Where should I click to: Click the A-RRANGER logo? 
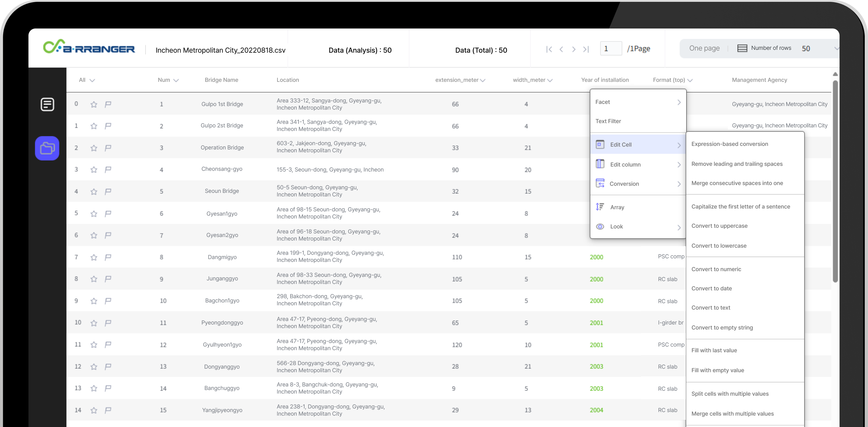click(89, 47)
